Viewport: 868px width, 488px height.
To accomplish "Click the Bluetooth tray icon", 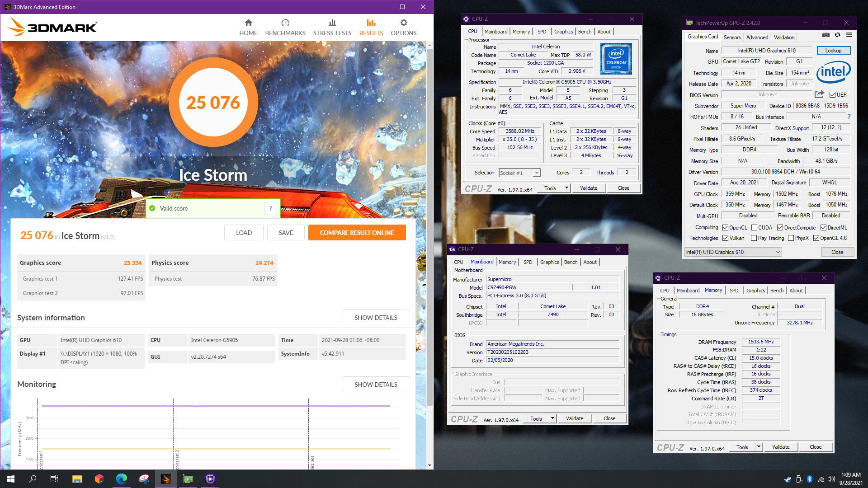I will 810,479.
